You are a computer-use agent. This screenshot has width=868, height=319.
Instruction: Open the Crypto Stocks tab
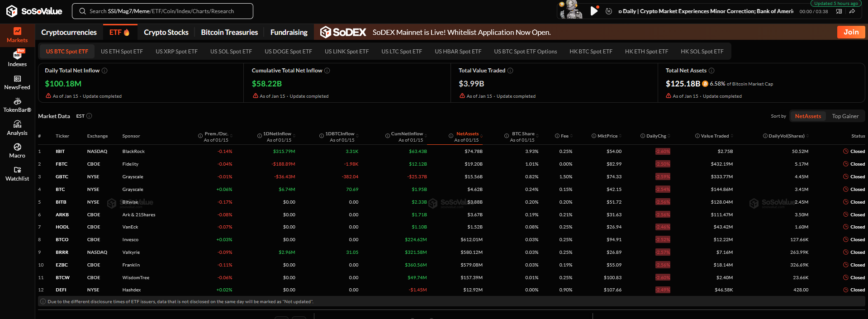point(166,32)
